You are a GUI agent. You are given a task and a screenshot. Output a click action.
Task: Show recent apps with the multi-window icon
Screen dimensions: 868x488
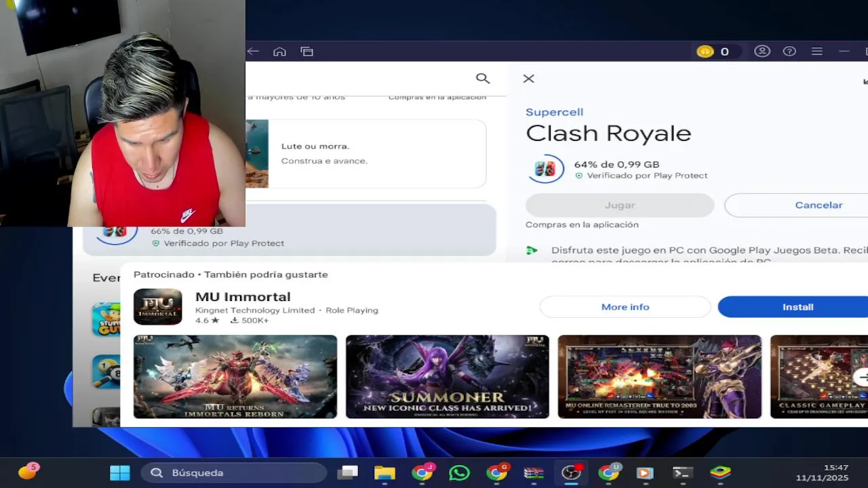point(307,52)
